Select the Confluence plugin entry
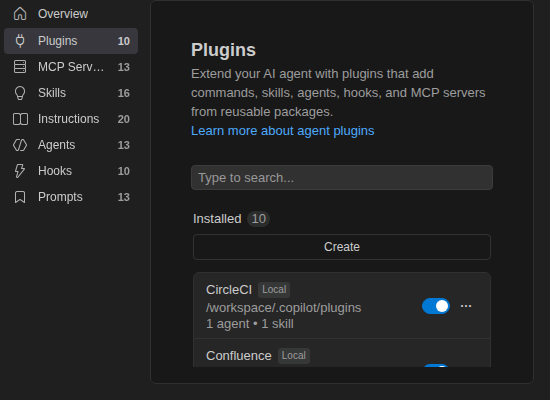Screen dimensions: 550x400 click(x=342, y=353)
